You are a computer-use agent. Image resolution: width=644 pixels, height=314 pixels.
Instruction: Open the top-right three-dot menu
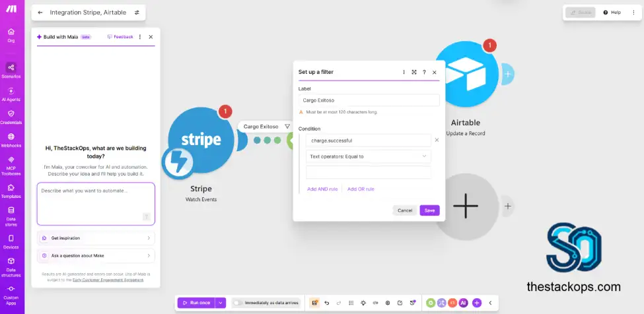coord(633,13)
